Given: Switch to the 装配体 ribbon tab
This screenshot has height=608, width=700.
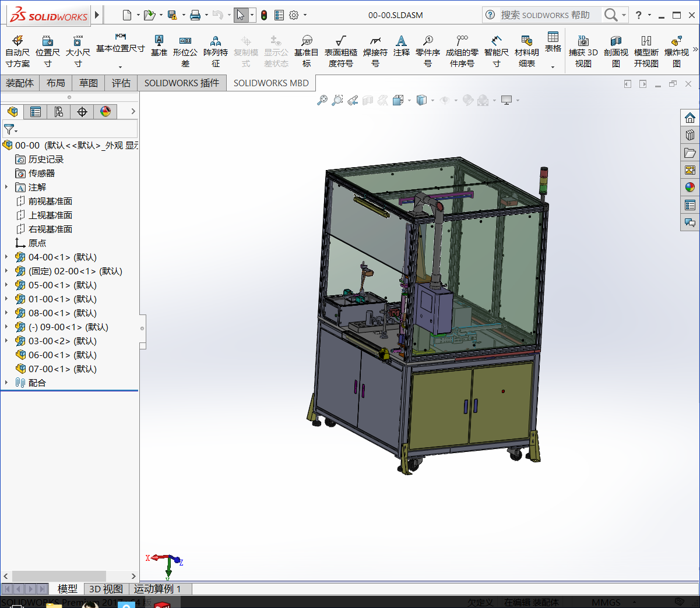Looking at the screenshot, I should click(20, 83).
